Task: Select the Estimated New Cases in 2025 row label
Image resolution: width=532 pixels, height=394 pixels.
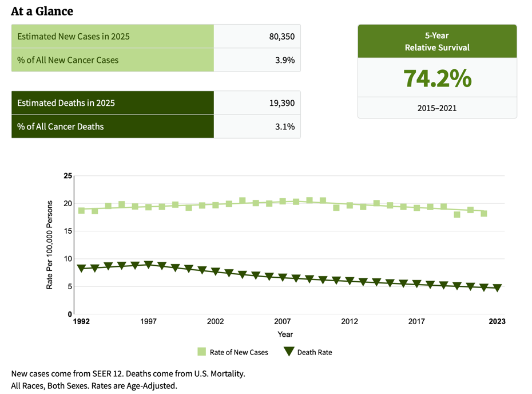Action: (73, 37)
